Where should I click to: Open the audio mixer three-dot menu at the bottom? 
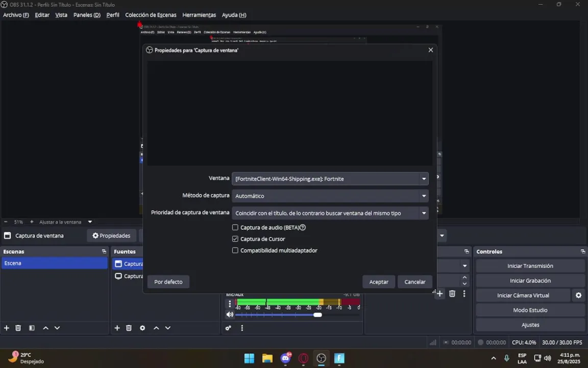tap(242, 328)
